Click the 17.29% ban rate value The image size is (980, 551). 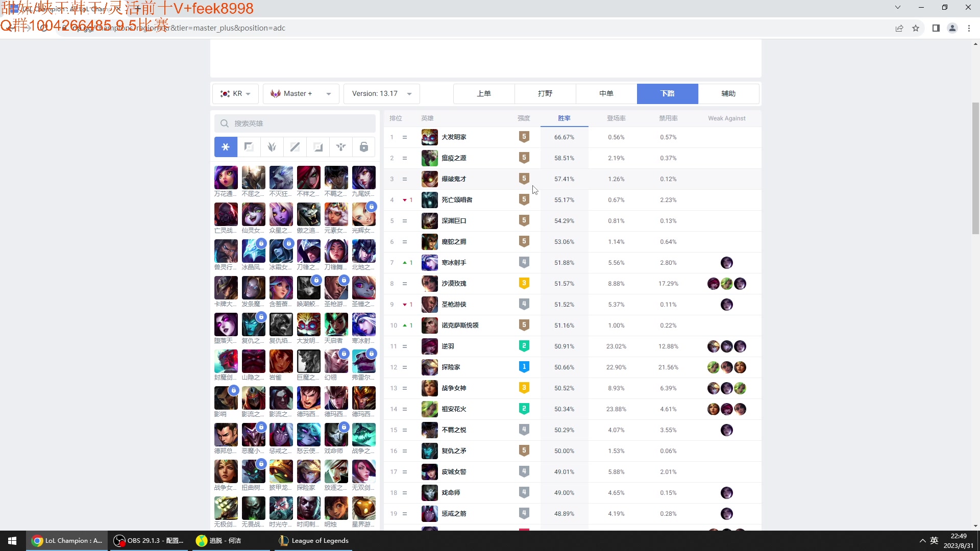pyautogui.click(x=668, y=284)
